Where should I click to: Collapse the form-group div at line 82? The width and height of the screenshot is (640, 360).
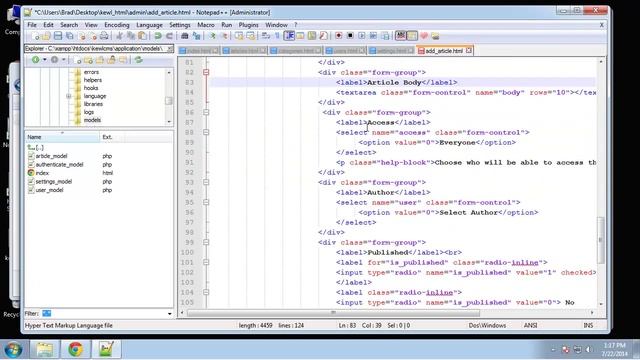206,72
